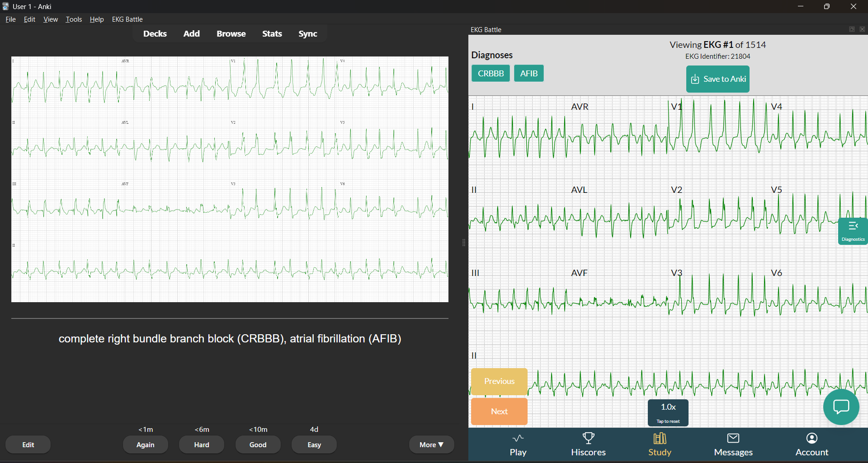
Task: Open the Diagnostics side panel
Action: [x=853, y=231]
